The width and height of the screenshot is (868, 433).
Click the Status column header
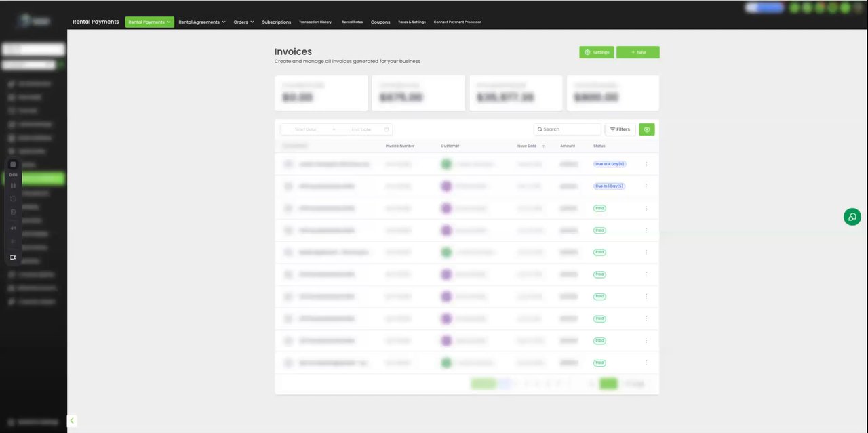point(599,146)
